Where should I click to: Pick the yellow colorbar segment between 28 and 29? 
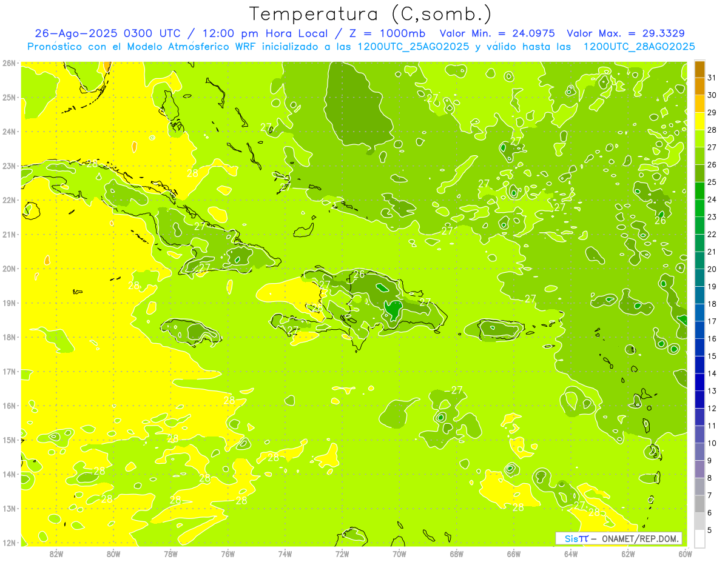pos(699,121)
